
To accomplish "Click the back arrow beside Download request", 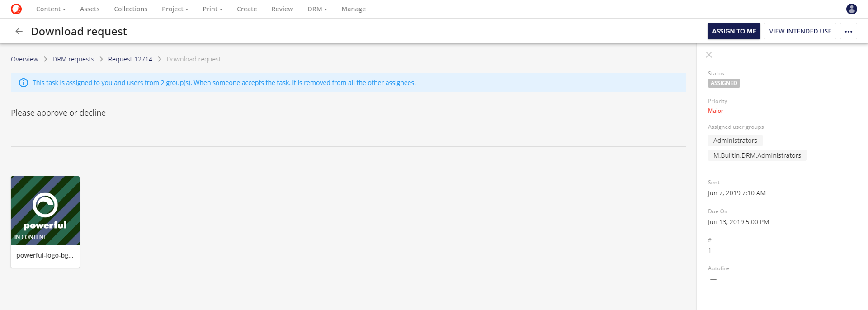I will (19, 31).
